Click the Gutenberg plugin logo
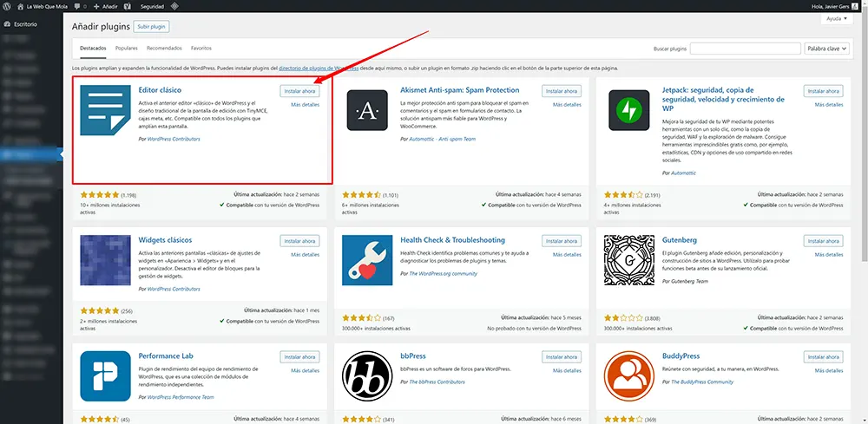 tap(629, 259)
